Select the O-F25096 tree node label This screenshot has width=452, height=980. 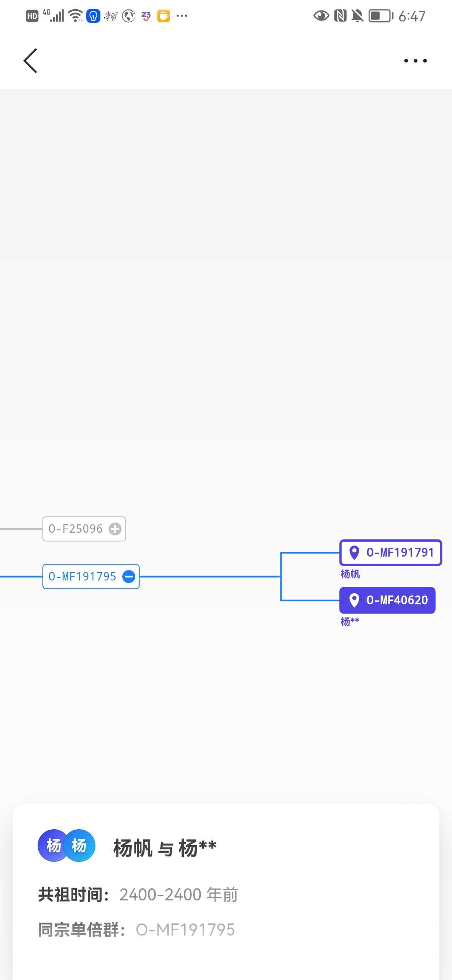coord(76,529)
